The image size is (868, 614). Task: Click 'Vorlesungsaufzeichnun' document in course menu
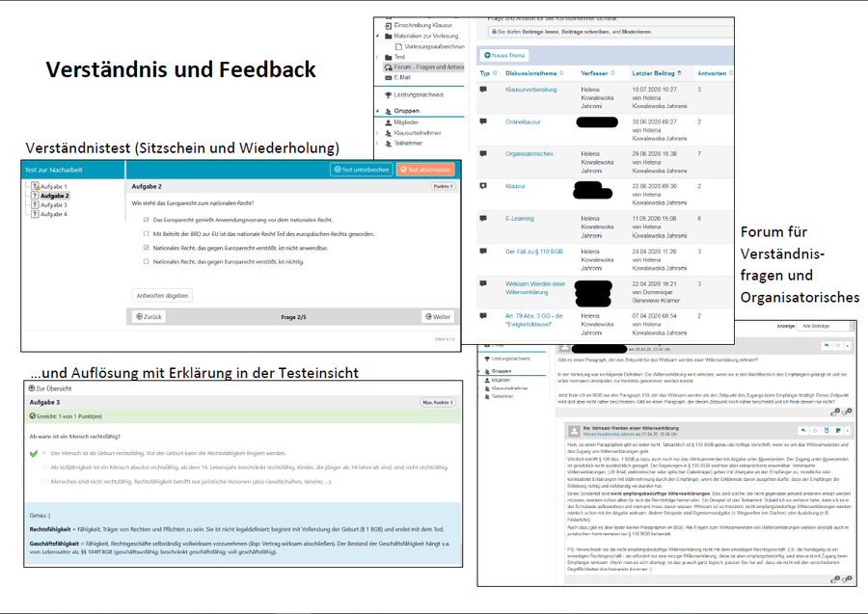(430, 46)
